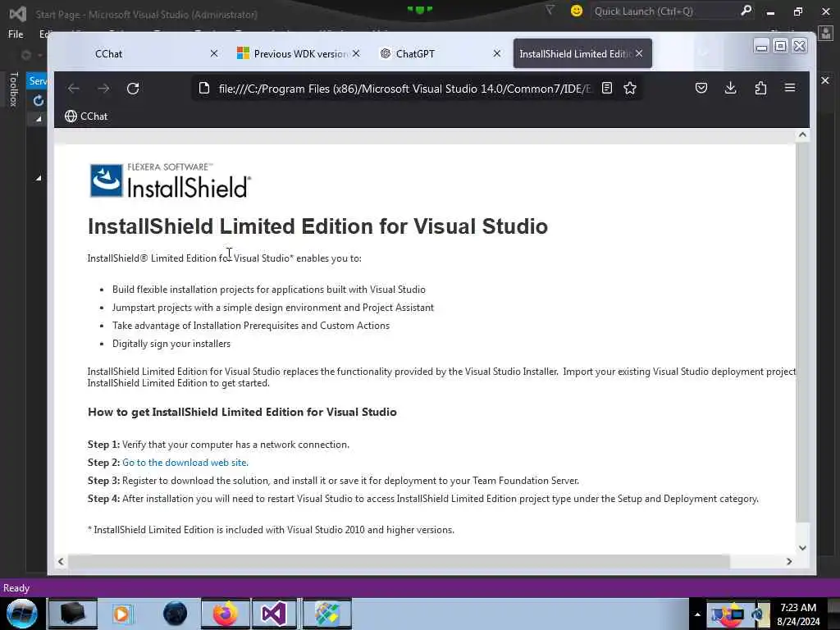Close the InstallShield Limited Edition tab

[x=639, y=53]
